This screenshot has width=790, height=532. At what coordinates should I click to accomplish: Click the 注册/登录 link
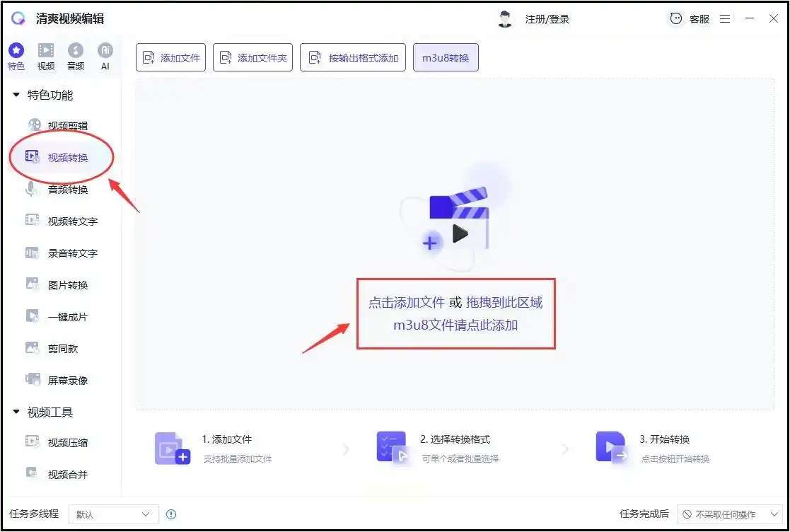click(547, 20)
